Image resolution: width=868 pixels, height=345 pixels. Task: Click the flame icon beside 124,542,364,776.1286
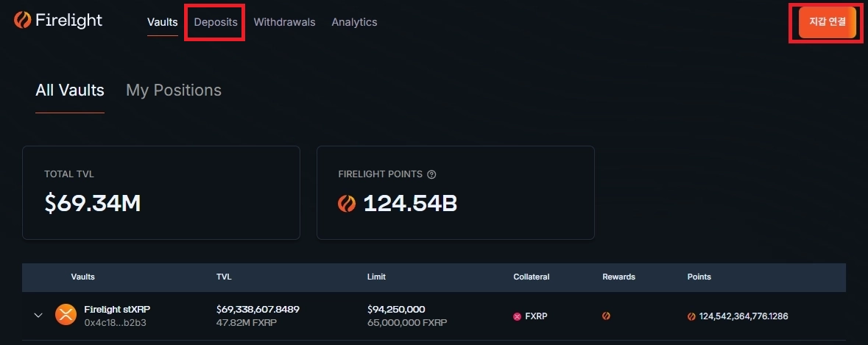click(691, 316)
